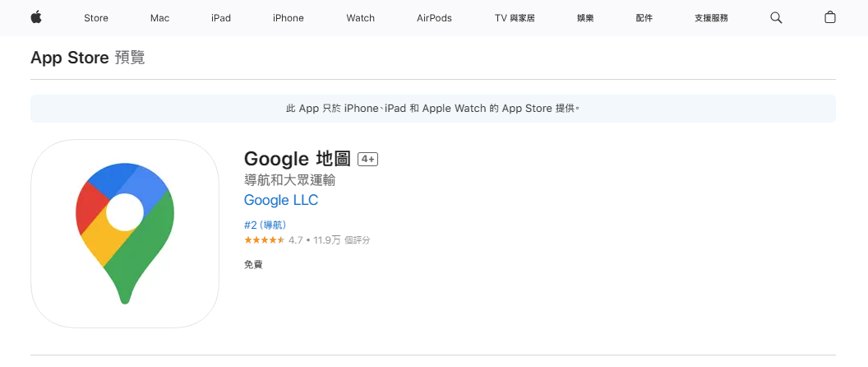Open the Store menu item
The width and height of the screenshot is (868, 367).
(95, 18)
